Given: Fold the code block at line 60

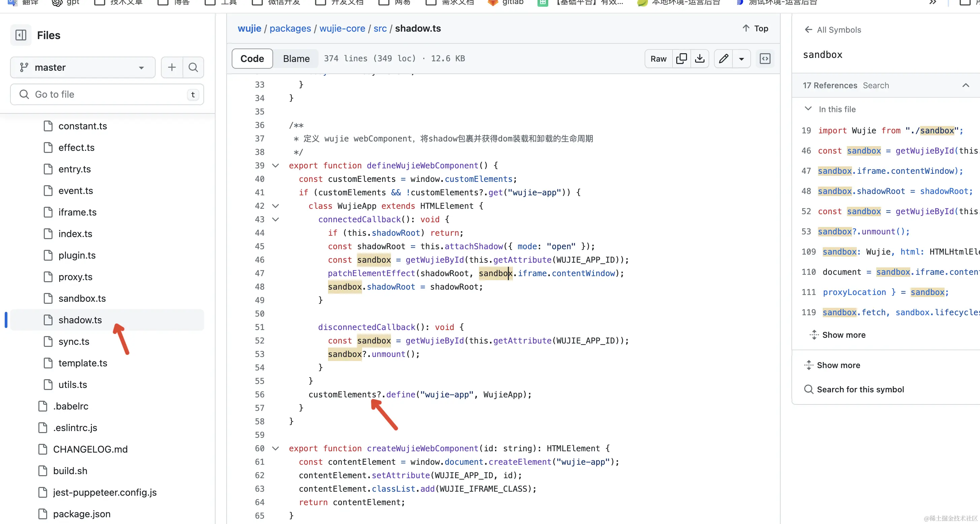Looking at the screenshot, I should coord(275,448).
